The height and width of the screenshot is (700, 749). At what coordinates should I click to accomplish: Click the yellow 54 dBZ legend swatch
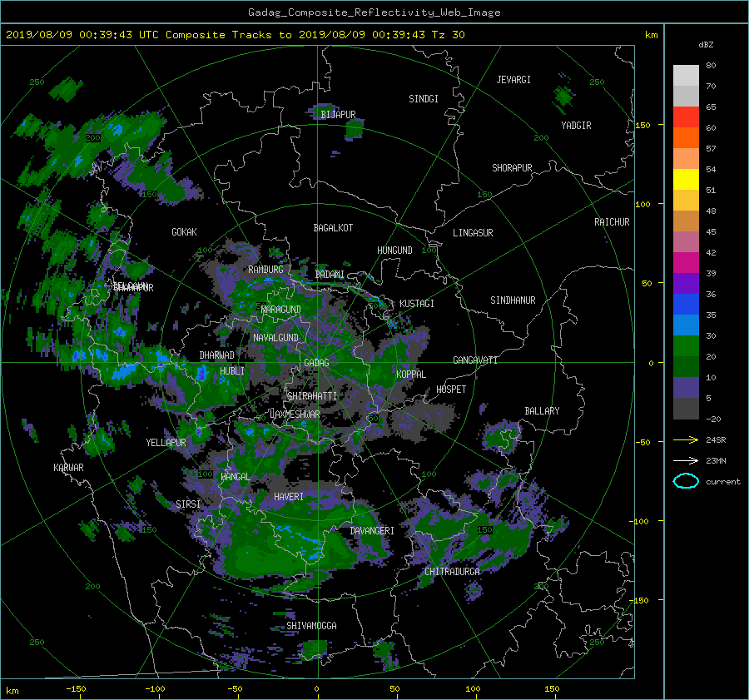686,179
